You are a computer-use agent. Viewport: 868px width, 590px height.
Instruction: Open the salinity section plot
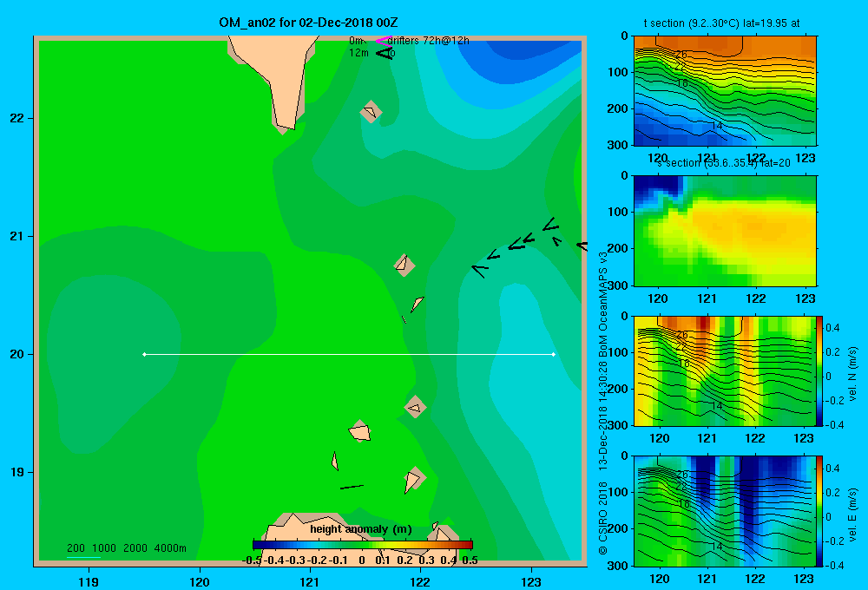[725, 231]
